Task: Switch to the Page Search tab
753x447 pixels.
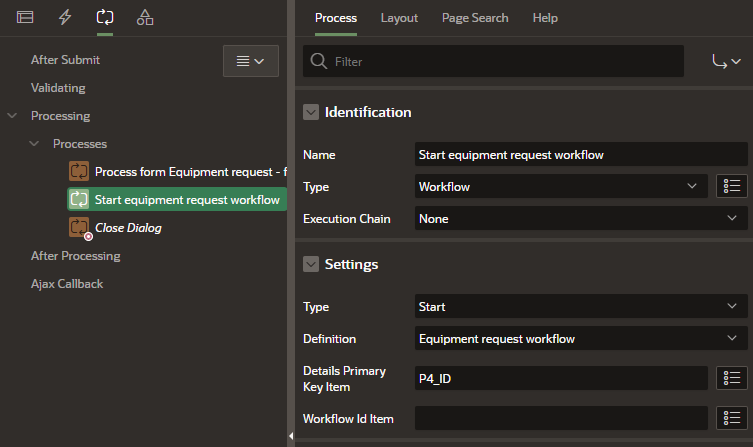Action: [x=475, y=18]
